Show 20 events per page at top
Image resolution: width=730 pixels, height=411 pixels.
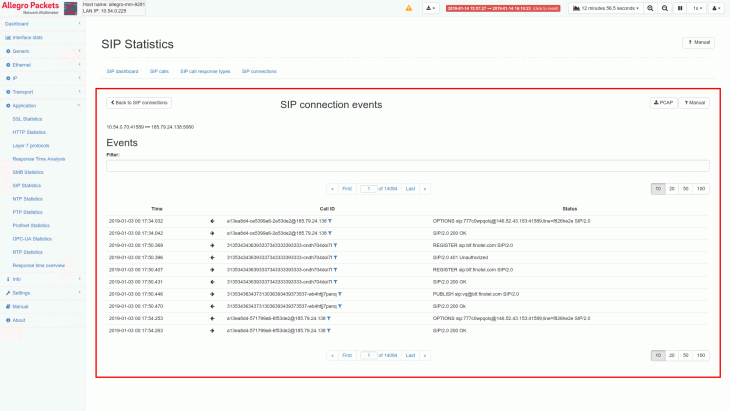pyautogui.click(x=672, y=188)
